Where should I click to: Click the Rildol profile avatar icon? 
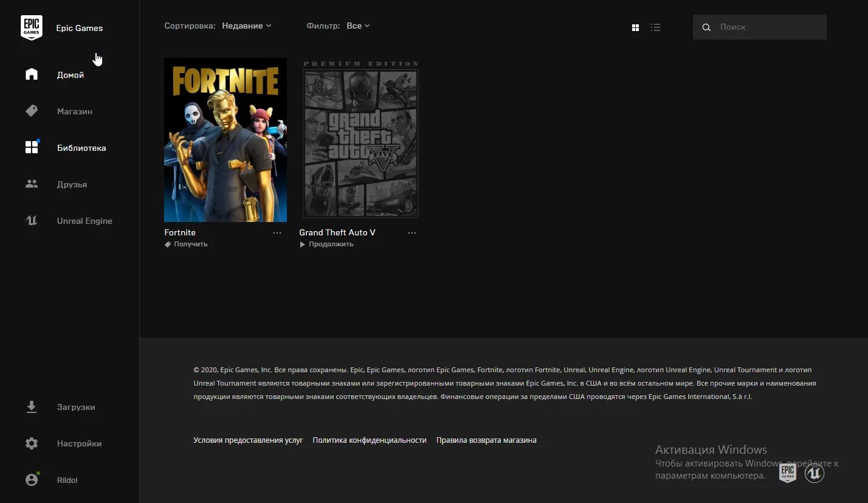pos(32,480)
